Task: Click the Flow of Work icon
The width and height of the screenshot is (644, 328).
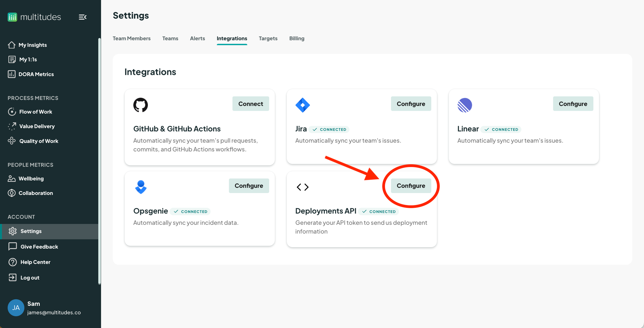Action: click(12, 112)
